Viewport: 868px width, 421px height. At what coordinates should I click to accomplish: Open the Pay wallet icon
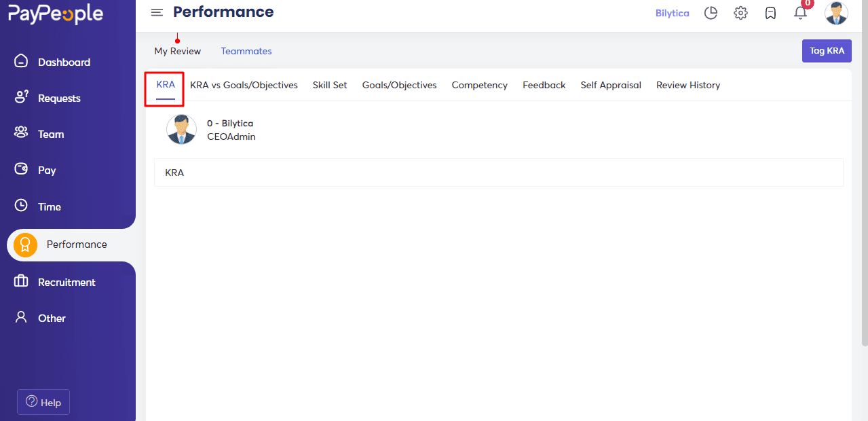point(21,169)
